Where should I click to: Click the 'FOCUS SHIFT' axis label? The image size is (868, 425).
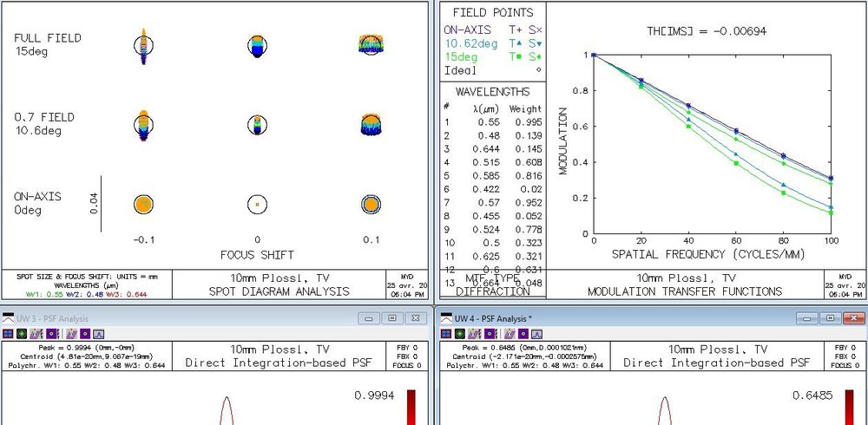point(257,255)
